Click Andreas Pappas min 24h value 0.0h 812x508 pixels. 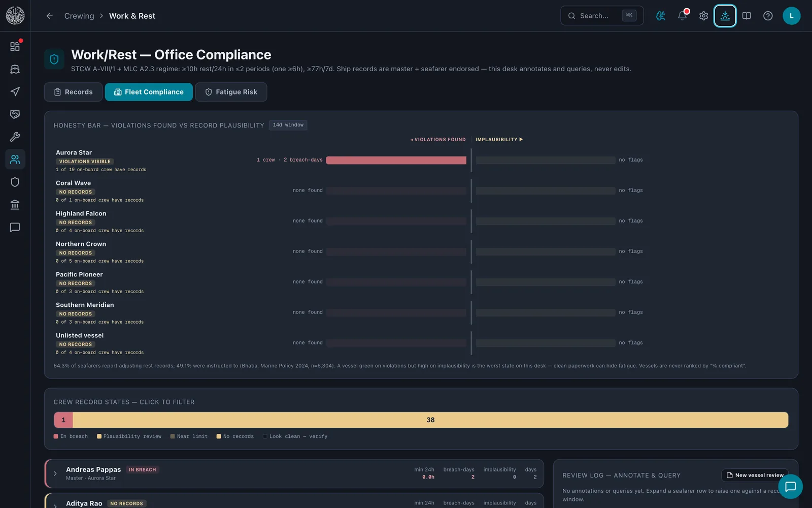(x=428, y=477)
